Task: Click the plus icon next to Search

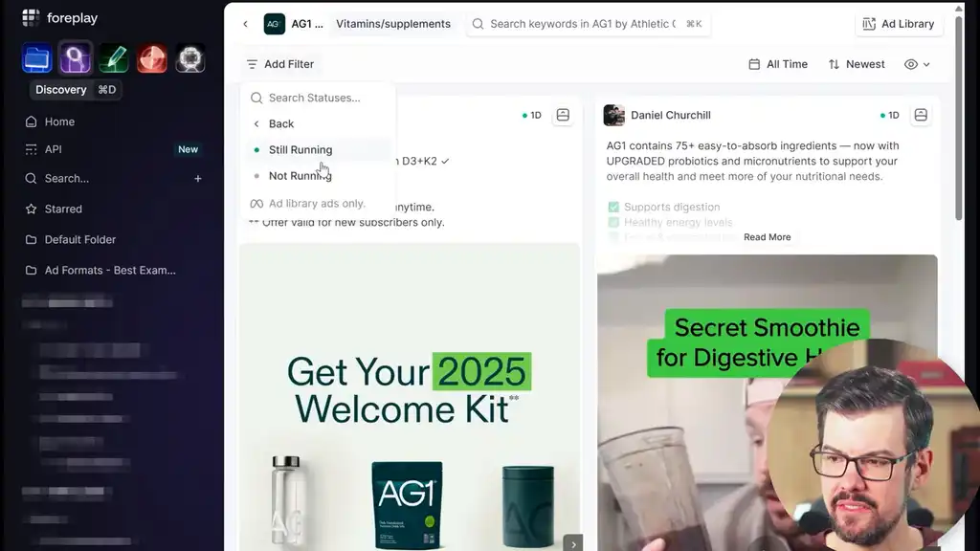Action: pyautogui.click(x=198, y=178)
